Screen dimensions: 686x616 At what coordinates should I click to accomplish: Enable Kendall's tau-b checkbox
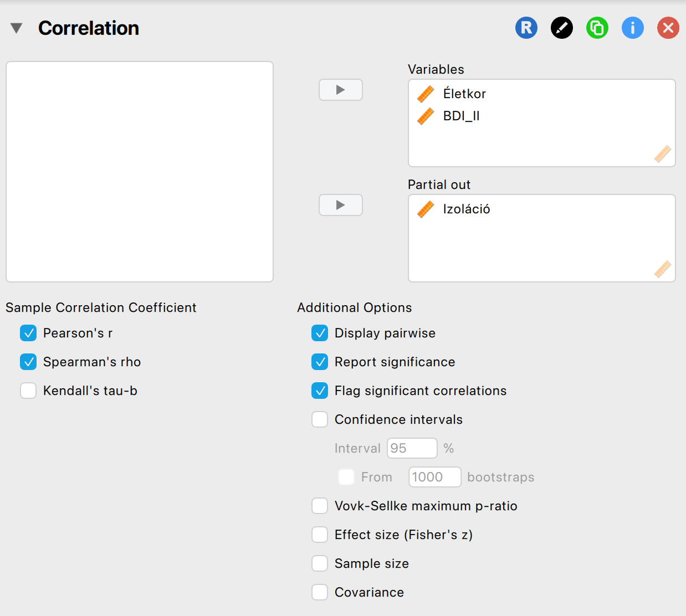tap(28, 391)
